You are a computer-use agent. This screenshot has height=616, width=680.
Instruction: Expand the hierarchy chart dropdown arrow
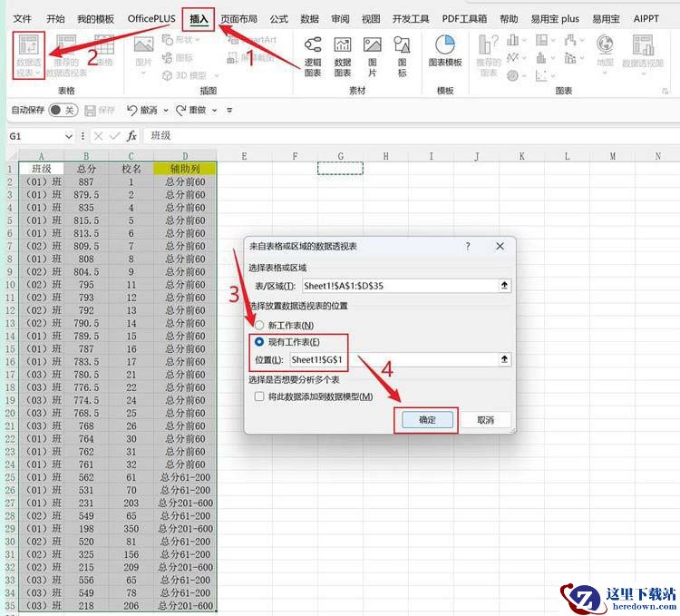tap(553, 40)
